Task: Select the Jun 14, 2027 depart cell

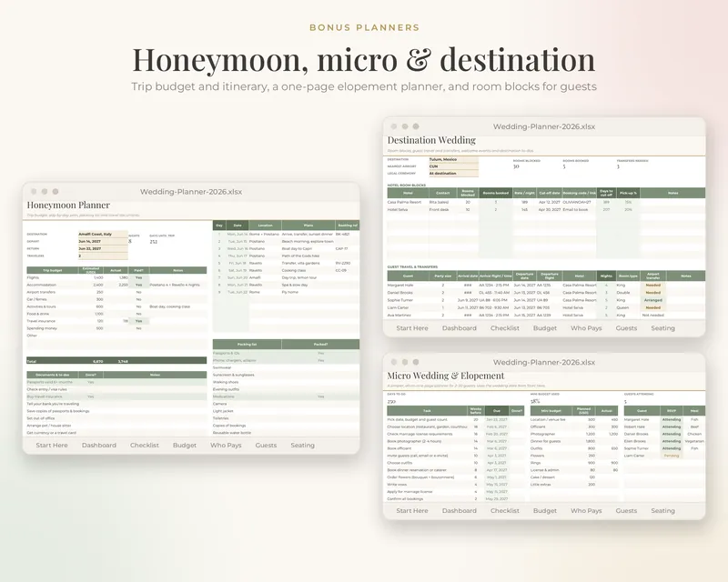Action: 103,241
